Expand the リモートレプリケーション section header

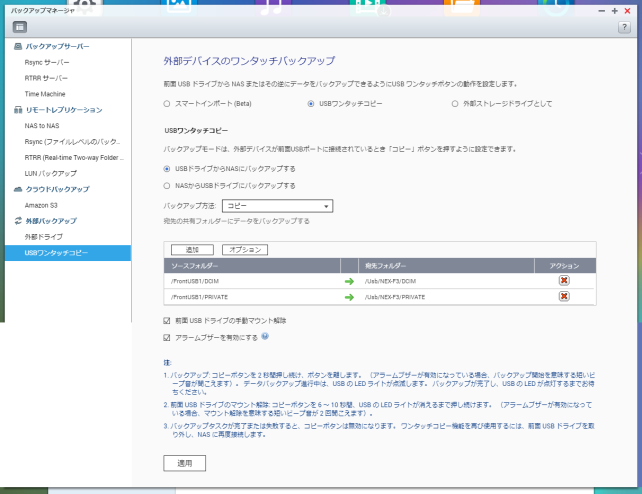tap(64, 110)
